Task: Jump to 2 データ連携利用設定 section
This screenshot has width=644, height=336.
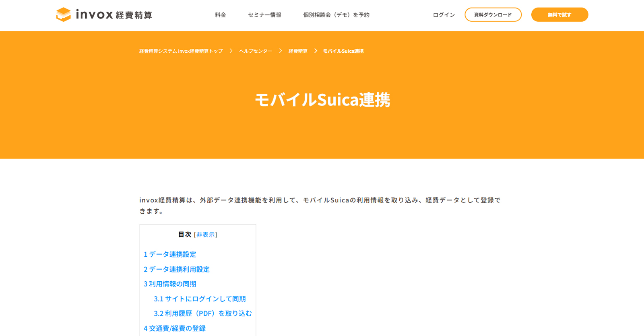Action: click(x=177, y=269)
